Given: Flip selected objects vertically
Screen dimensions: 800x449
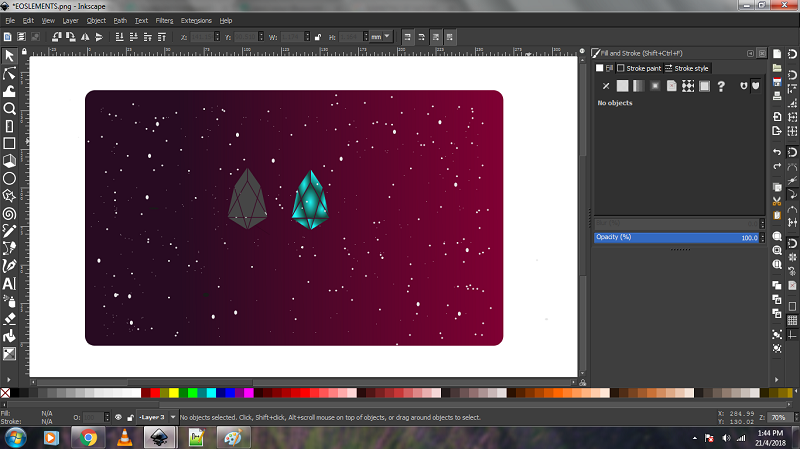Looking at the screenshot, I should pyautogui.click(x=99, y=37).
